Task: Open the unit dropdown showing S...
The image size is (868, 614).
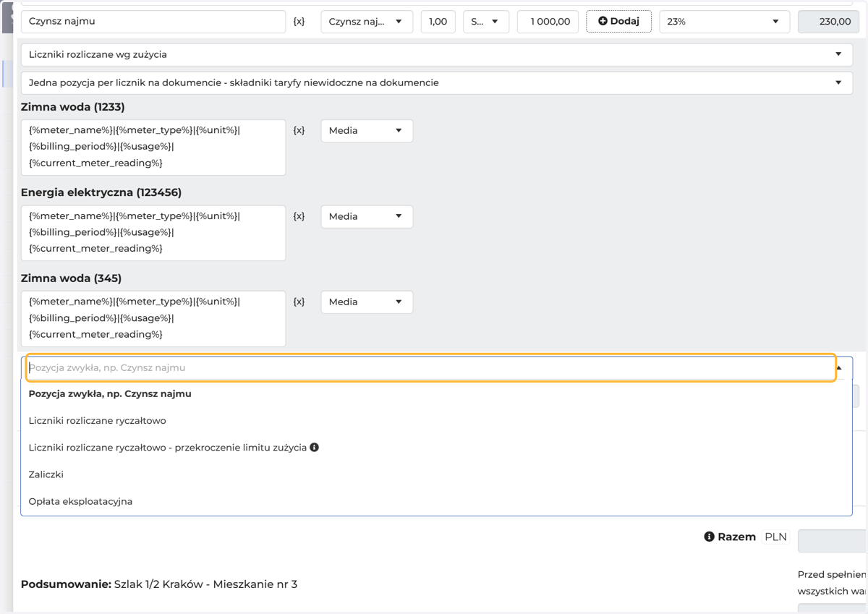Action: tap(486, 22)
